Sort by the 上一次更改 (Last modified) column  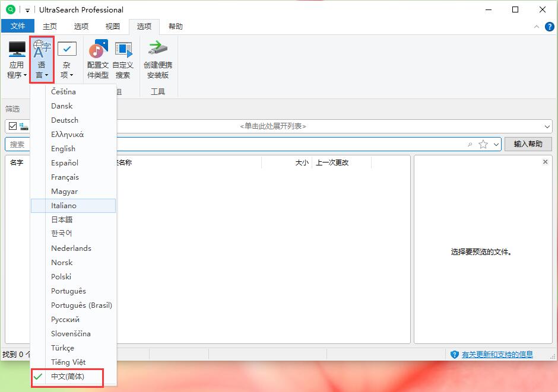332,162
